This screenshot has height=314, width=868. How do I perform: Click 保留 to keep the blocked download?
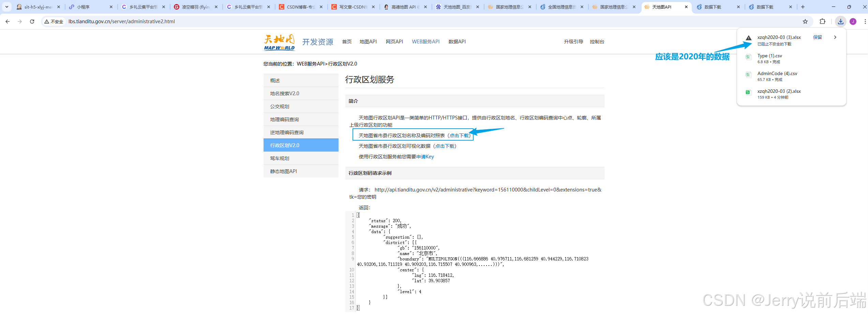818,37
